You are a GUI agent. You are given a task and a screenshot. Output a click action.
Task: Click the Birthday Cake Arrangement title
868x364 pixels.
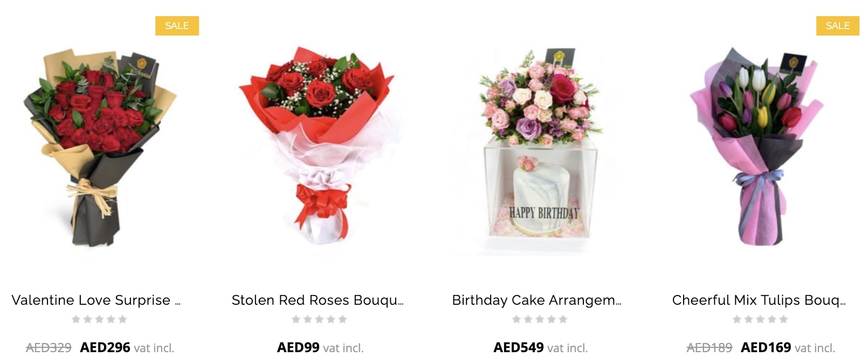coord(537,300)
